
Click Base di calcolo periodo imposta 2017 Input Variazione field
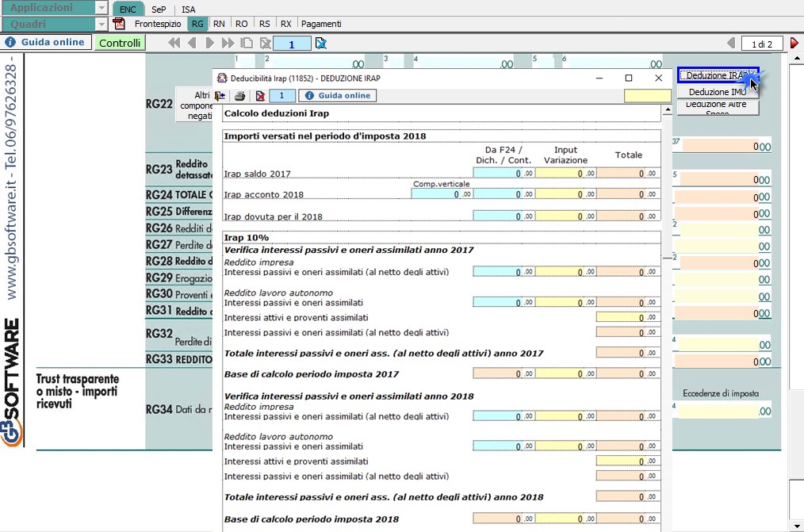[565, 373]
